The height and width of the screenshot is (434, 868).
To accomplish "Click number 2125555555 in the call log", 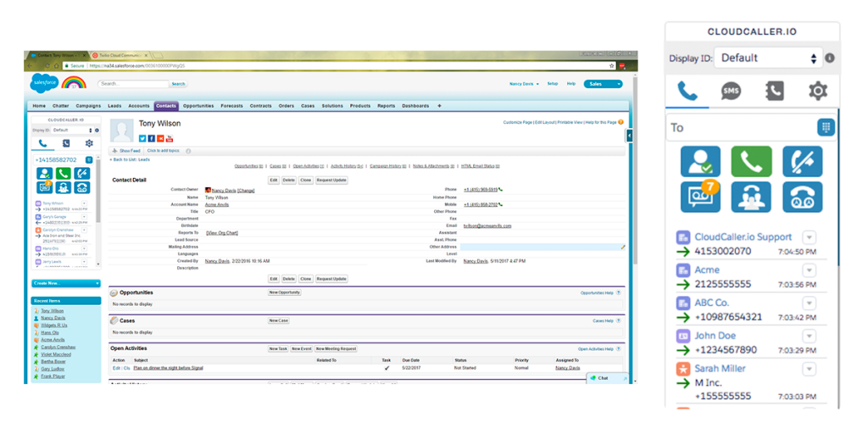I will click(x=723, y=284).
